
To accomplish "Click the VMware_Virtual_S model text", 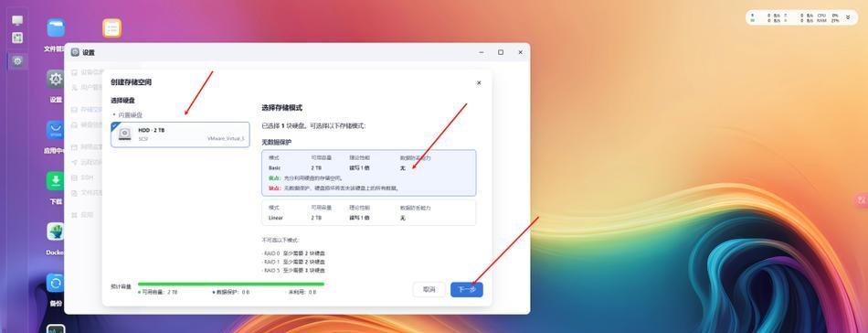I will click(226, 138).
